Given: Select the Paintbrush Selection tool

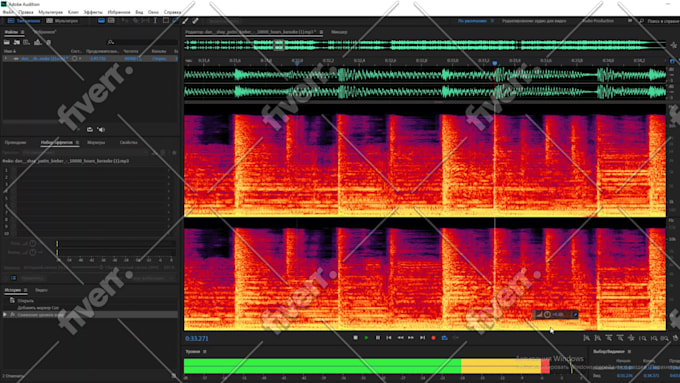Looking at the screenshot, I should pyautogui.click(x=186, y=20).
